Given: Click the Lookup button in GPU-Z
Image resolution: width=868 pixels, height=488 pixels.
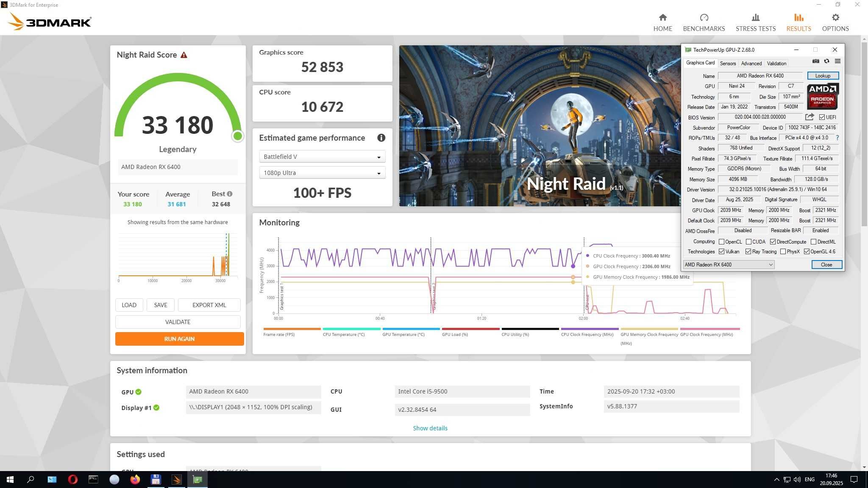Looking at the screenshot, I should pos(823,76).
